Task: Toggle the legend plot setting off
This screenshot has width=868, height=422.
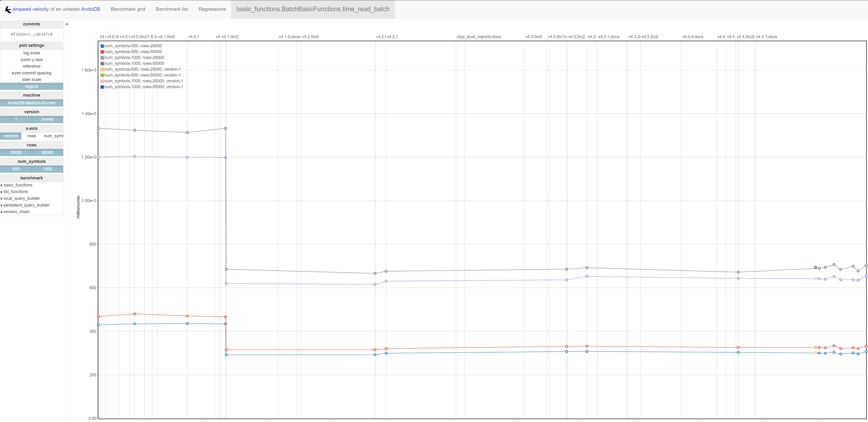Action: 31,86
